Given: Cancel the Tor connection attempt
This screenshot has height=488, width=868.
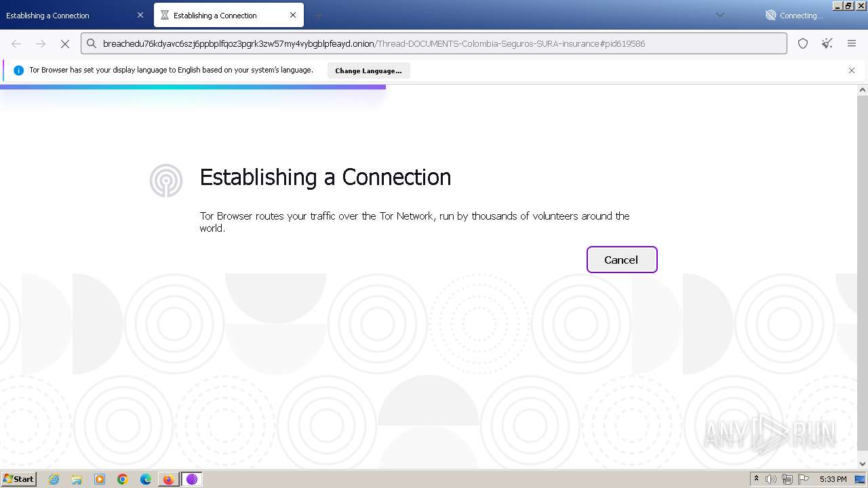Looking at the screenshot, I should pos(621,260).
